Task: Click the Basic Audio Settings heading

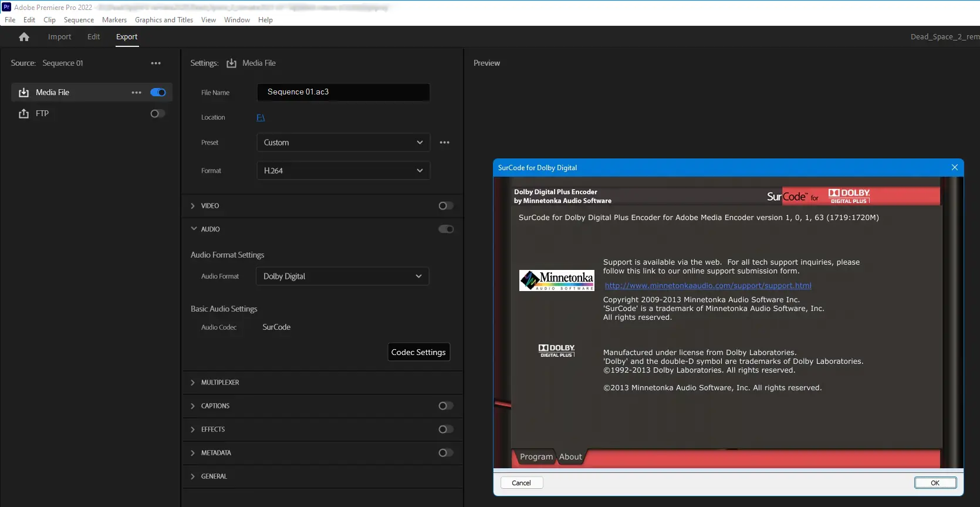Action: click(x=224, y=309)
